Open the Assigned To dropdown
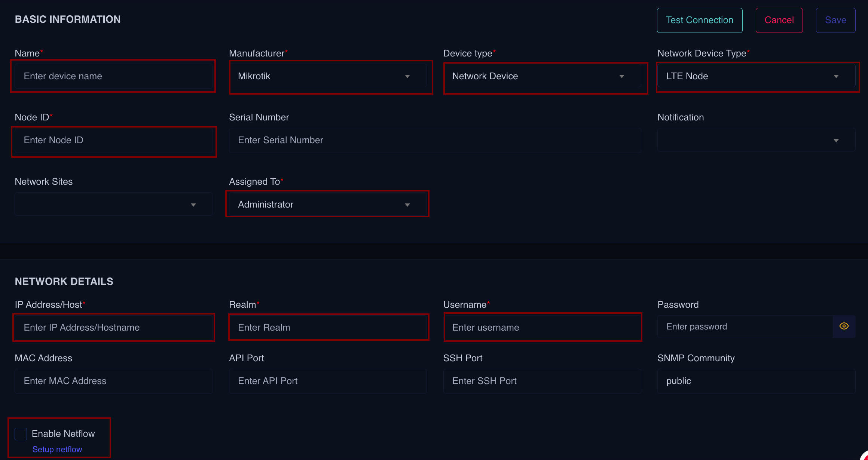 pos(328,205)
